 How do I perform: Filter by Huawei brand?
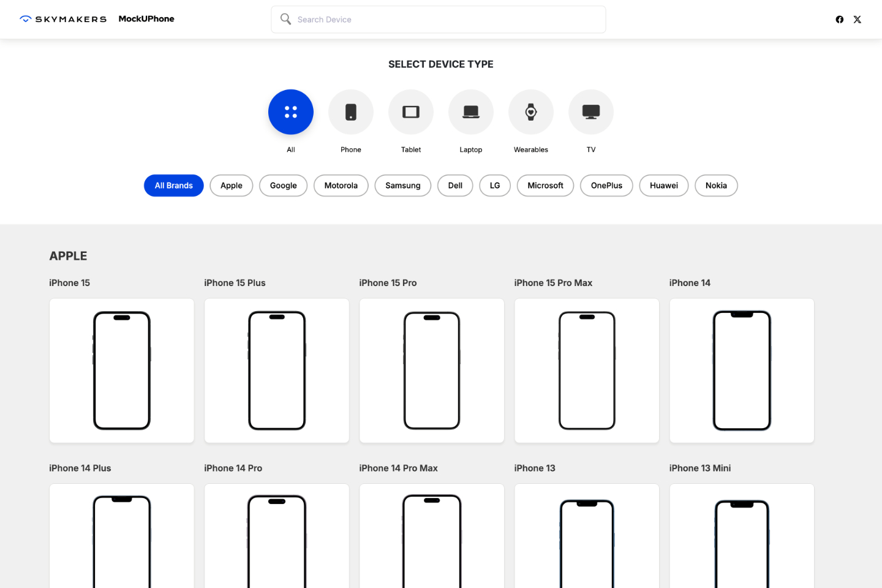[664, 186]
